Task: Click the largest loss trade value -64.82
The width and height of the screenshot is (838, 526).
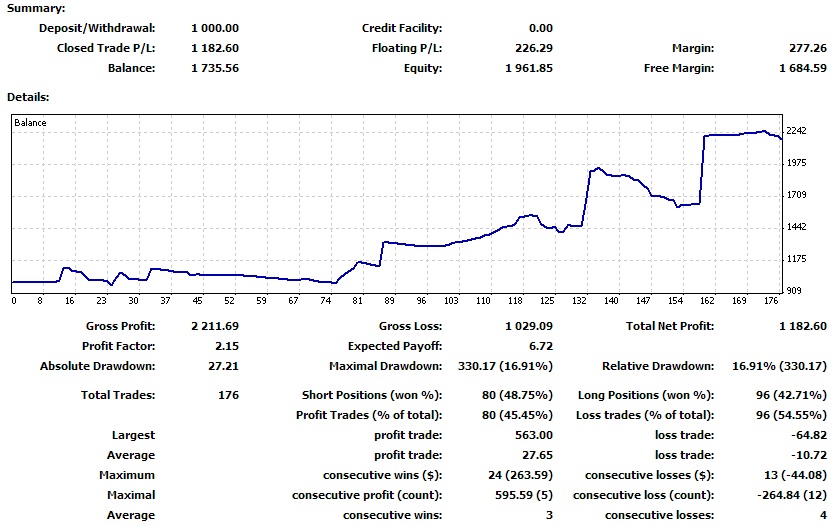Action: 810,435
